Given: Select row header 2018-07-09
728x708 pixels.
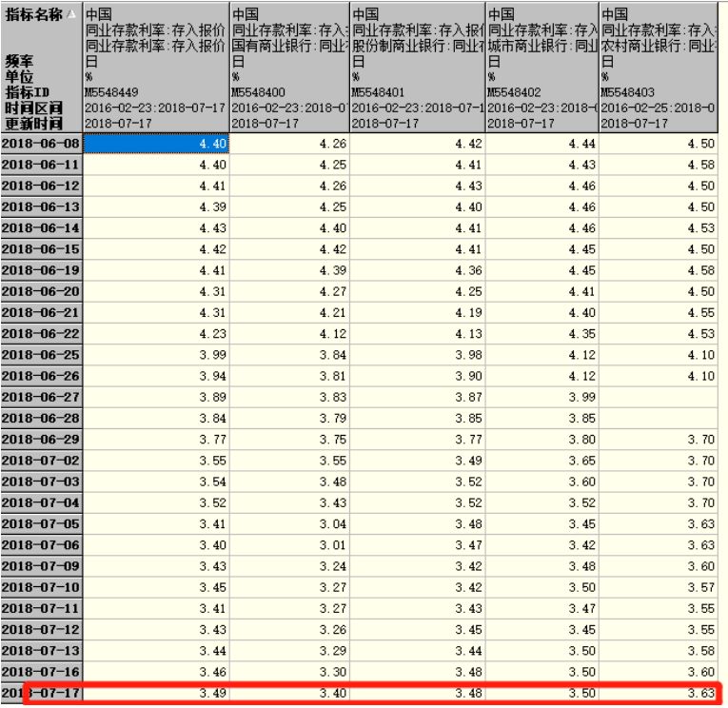Looking at the screenshot, I should click(41, 566).
